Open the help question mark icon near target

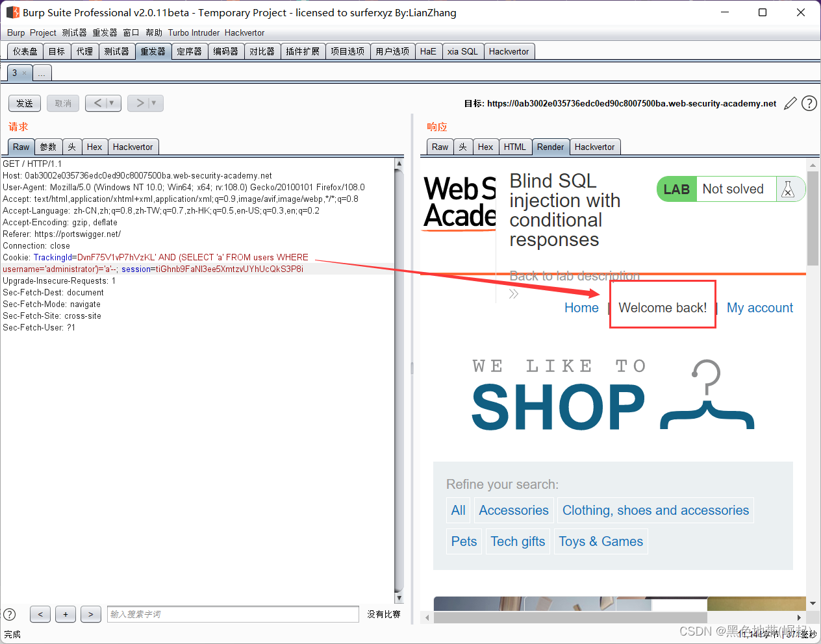[x=809, y=103]
